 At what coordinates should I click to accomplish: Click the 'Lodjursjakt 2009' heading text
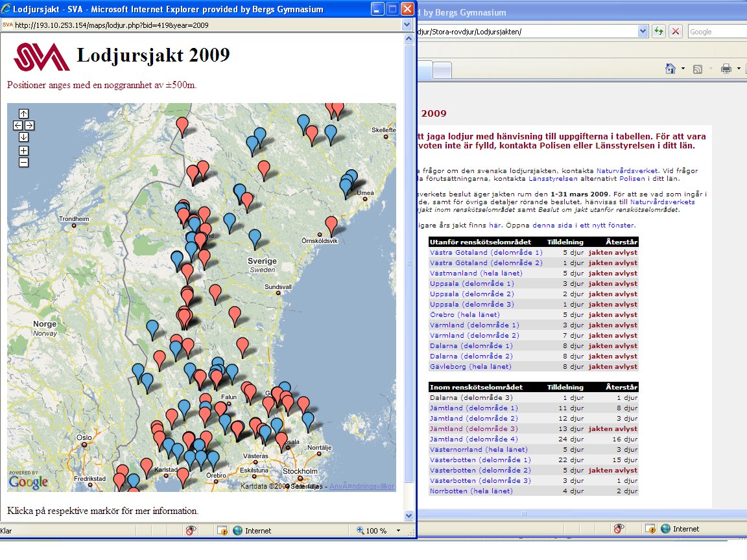[x=154, y=55]
